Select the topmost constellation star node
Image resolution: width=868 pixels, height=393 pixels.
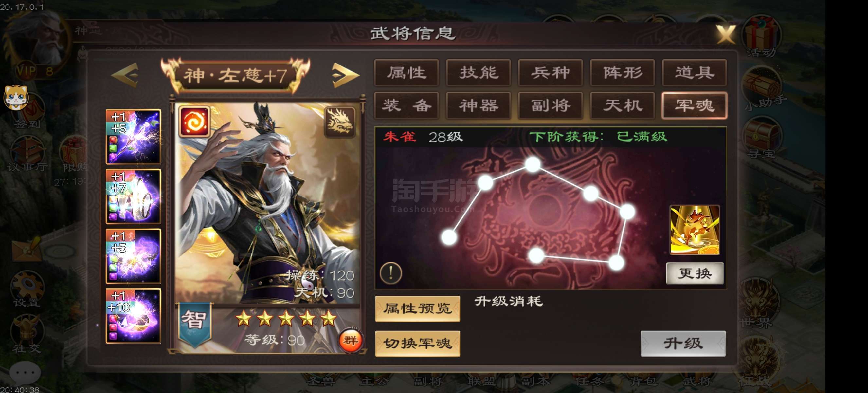click(x=533, y=164)
